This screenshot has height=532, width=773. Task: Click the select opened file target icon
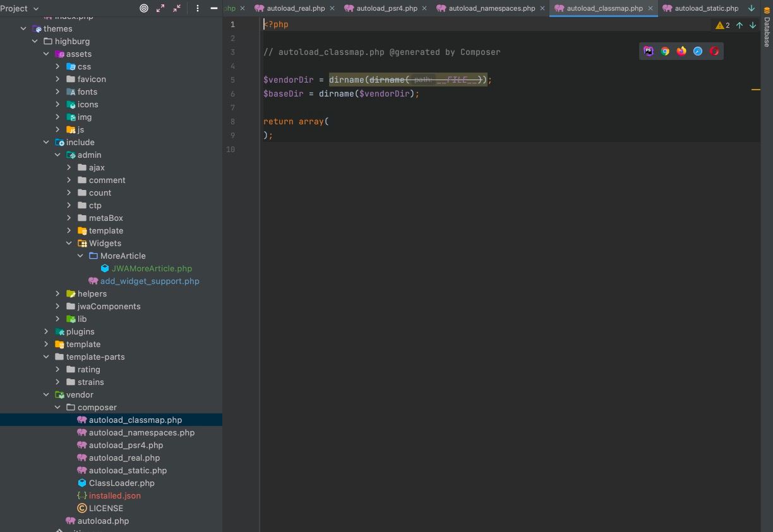click(x=144, y=8)
